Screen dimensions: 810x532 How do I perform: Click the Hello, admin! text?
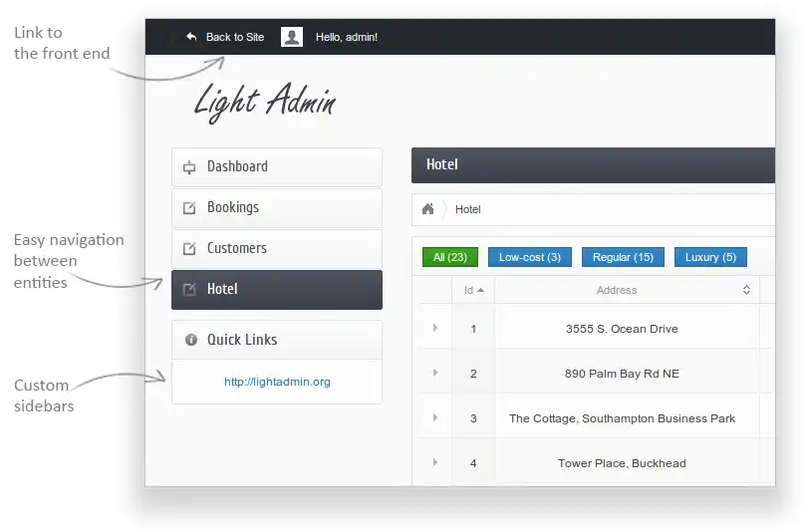(x=347, y=37)
